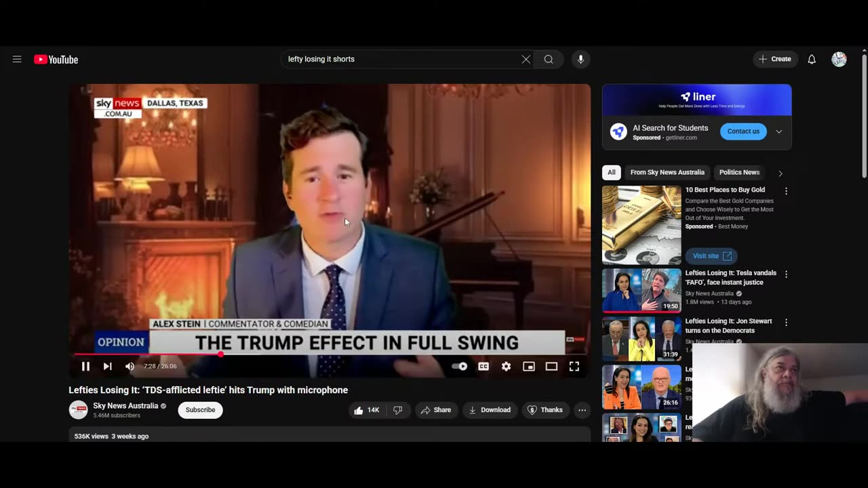Select the All filter chip
868x488 pixels.
[612, 172]
